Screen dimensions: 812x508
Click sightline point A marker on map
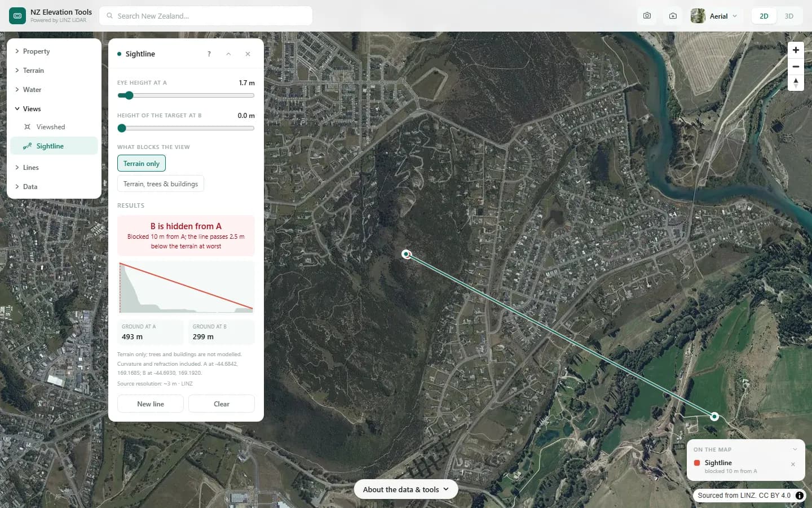click(406, 254)
